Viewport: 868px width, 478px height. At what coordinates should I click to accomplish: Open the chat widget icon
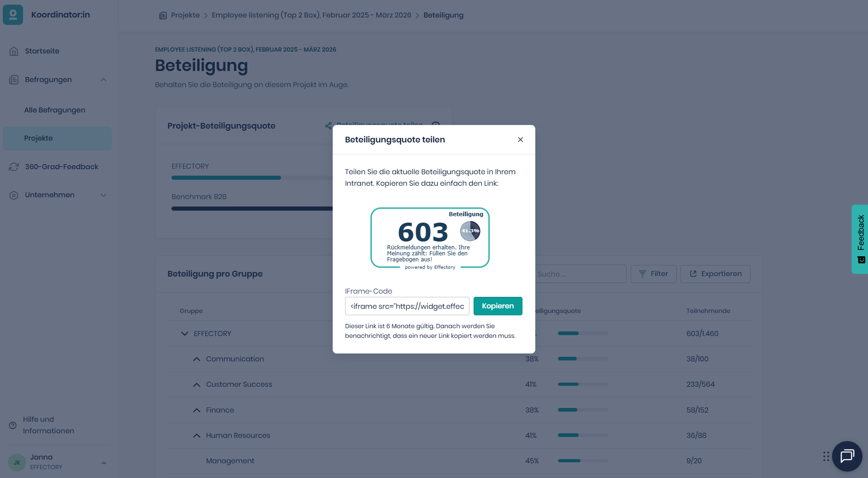pyautogui.click(x=847, y=456)
